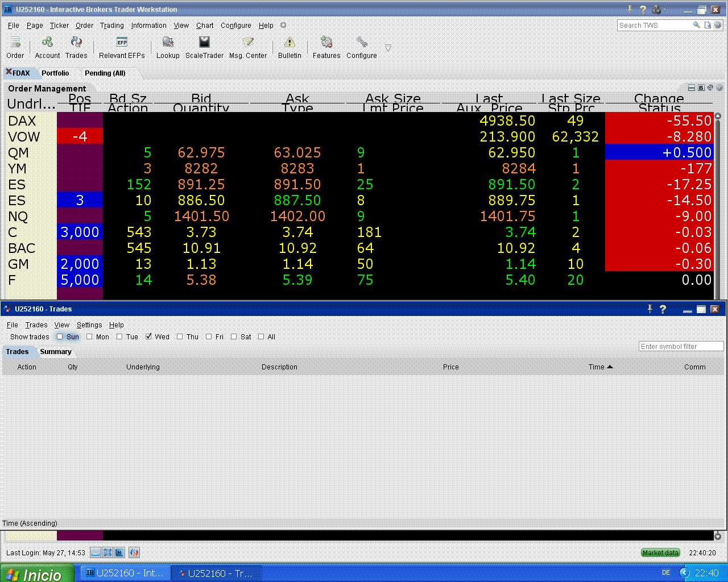Tick the Thu trades checkbox

coord(180,336)
